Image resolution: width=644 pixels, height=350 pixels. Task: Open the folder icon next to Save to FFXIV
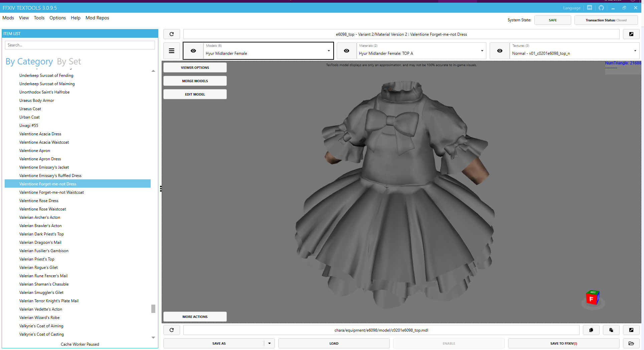[x=631, y=343]
